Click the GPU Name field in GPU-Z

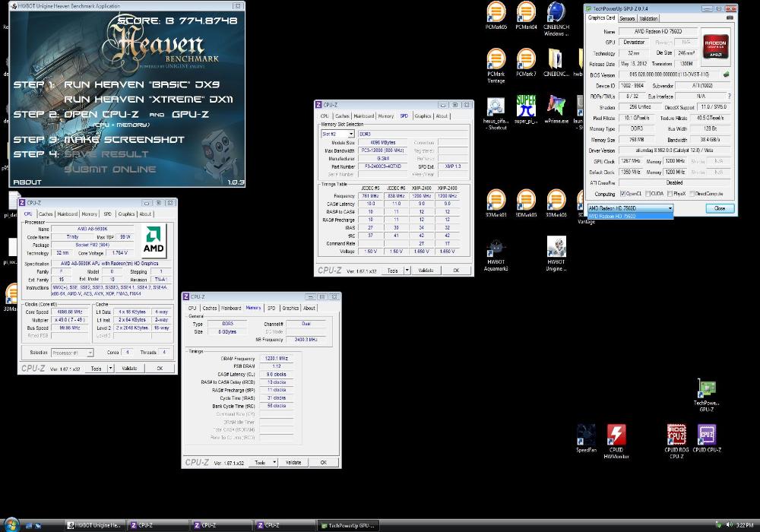(658, 31)
